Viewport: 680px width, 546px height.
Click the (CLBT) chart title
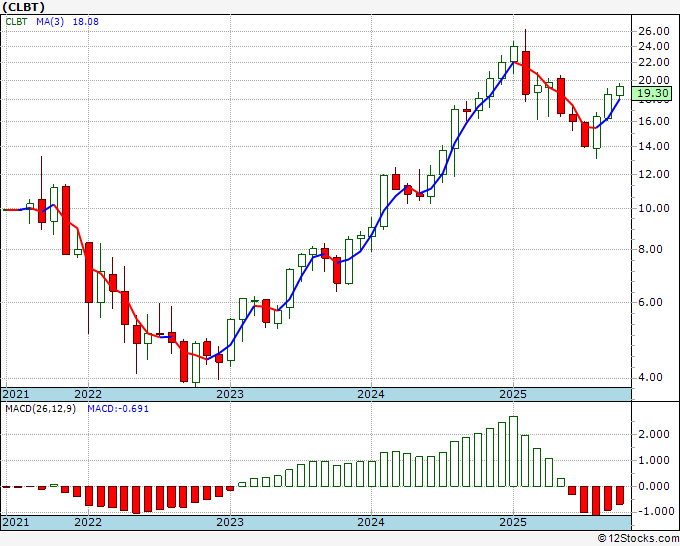coord(23,7)
